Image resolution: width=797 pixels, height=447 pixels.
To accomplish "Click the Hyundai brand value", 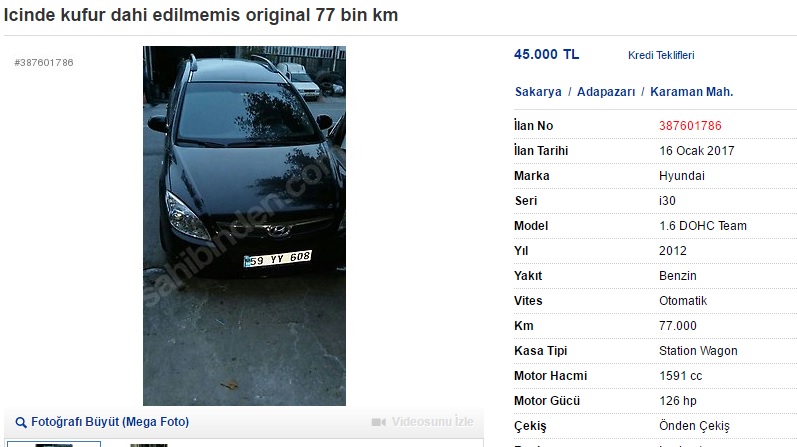I will tap(682, 176).
